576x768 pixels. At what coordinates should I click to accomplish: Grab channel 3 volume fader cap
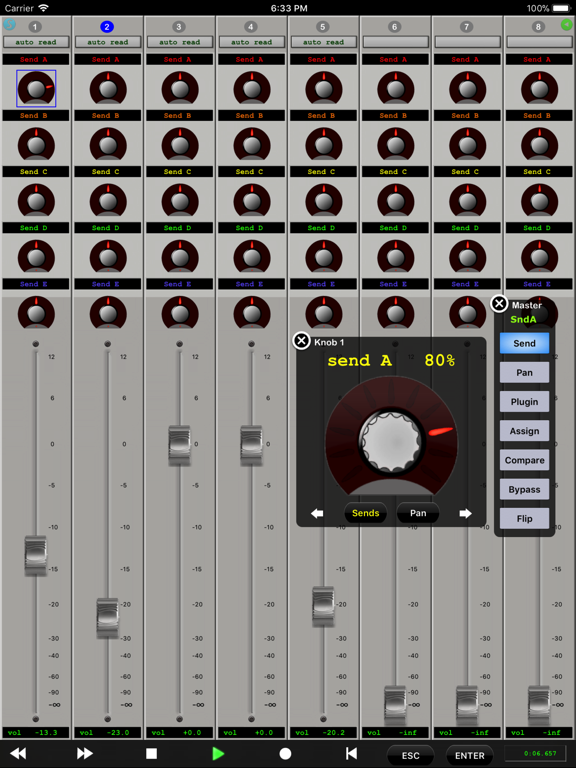179,444
